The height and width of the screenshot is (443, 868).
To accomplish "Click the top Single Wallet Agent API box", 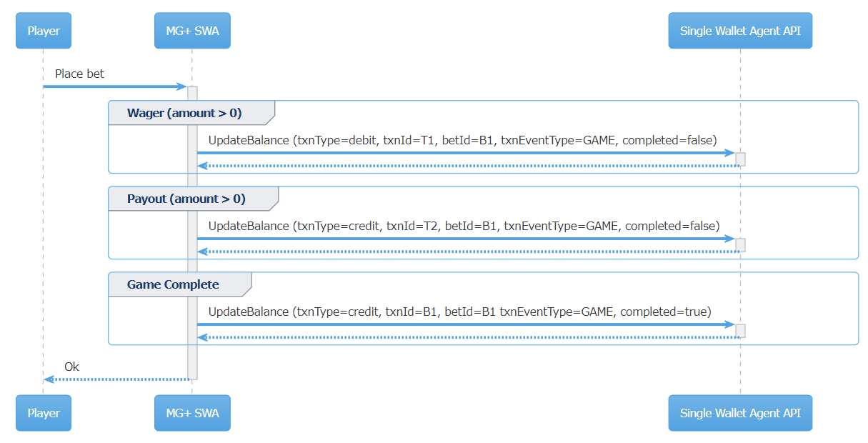I will (740, 31).
